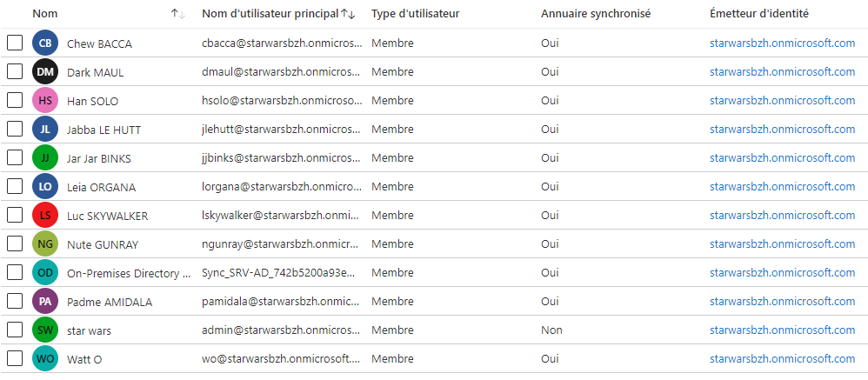Click the Type d'utilisateur column header
Screen dimensions: 868x380
[415, 14]
